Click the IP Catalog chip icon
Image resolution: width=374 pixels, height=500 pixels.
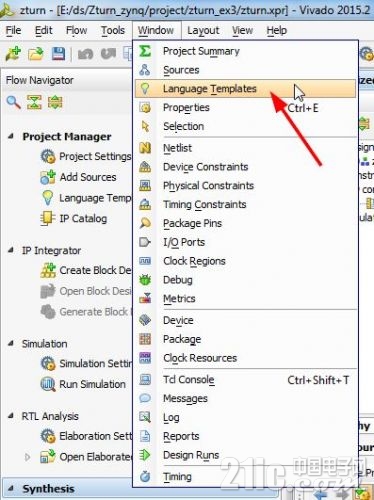(x=48, y=218)
